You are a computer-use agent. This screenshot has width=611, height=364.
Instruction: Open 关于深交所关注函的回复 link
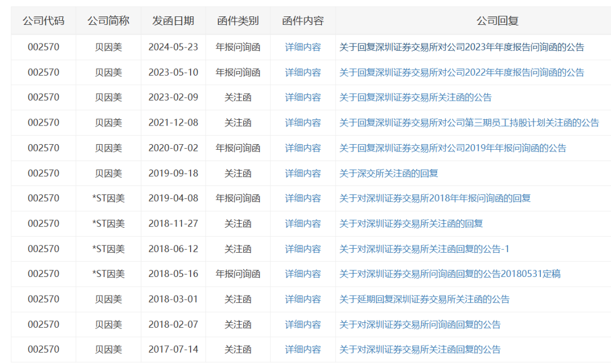click(389, 174)
